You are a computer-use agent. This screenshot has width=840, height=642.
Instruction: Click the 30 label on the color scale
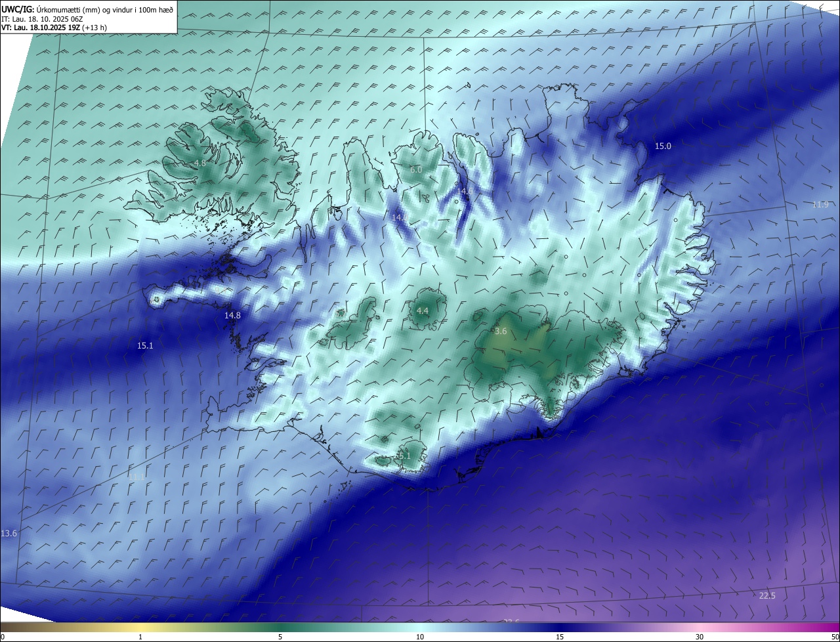tap(700, 637)
